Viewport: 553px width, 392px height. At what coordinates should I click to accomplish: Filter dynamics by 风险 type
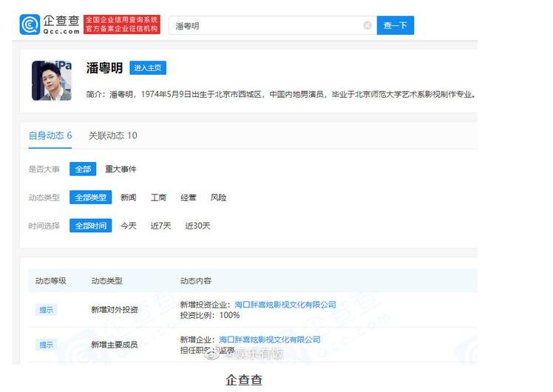[x=218, y=197]
